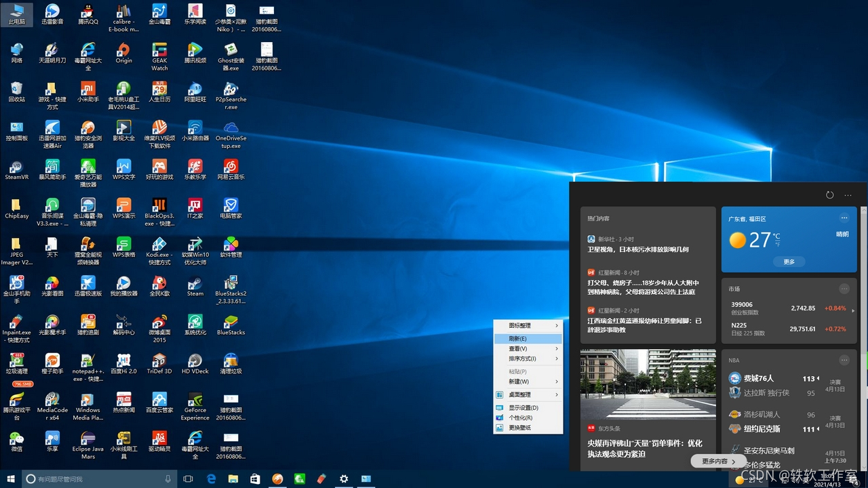Click the crosswalk street news thumbnail

648,384
